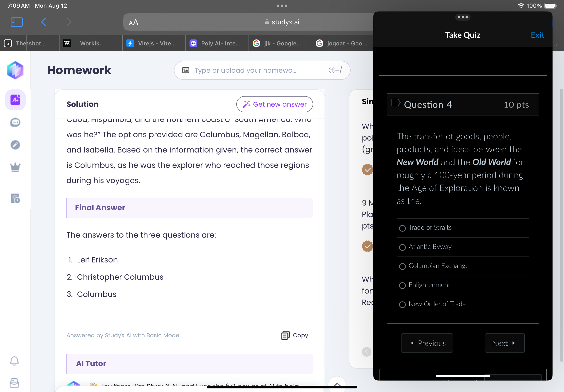Click the Copy text button

(300, 335)
